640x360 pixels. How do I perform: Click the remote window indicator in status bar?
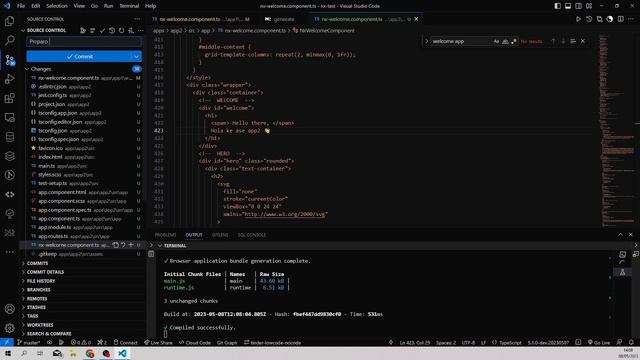[7, 342]
